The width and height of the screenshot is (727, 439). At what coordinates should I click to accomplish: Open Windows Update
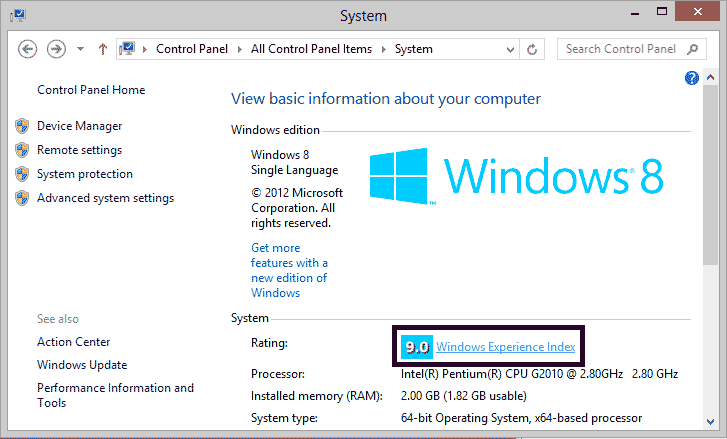pos(82,365)
